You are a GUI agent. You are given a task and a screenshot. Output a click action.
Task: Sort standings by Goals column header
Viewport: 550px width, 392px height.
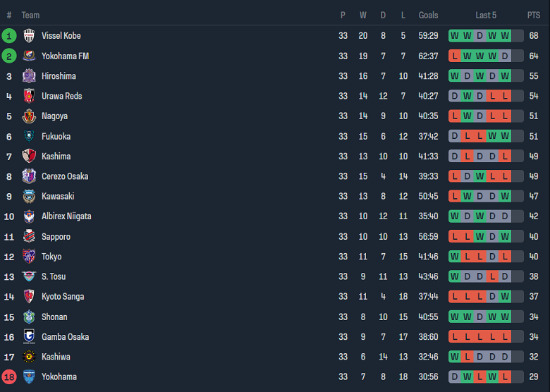[x=428, y=15]
